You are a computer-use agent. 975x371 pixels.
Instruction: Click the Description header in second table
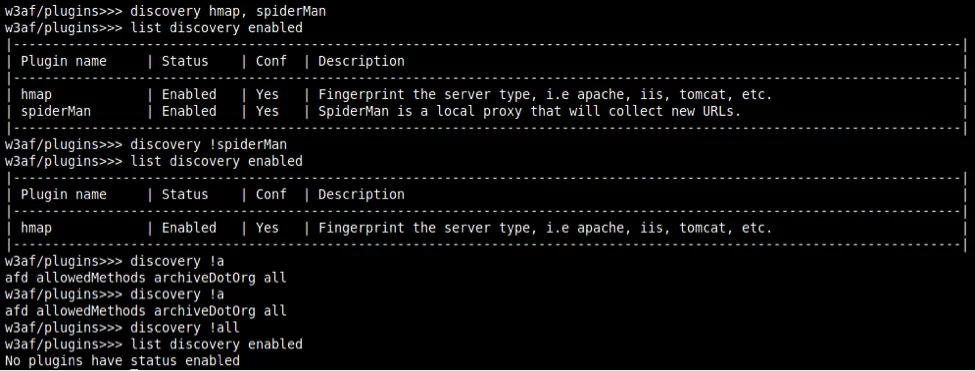(x=361, y=195)
